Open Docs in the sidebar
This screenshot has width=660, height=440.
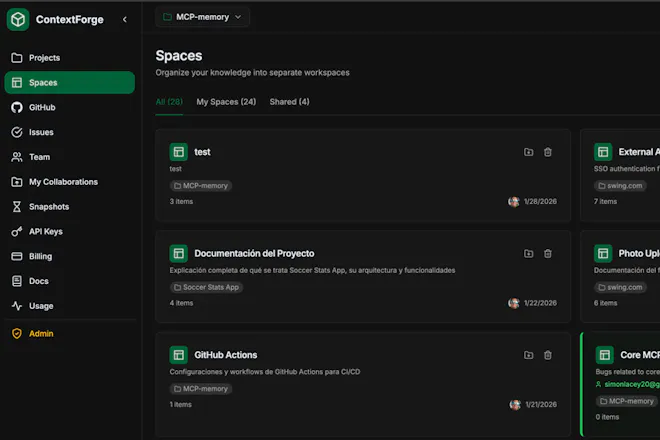70,281
